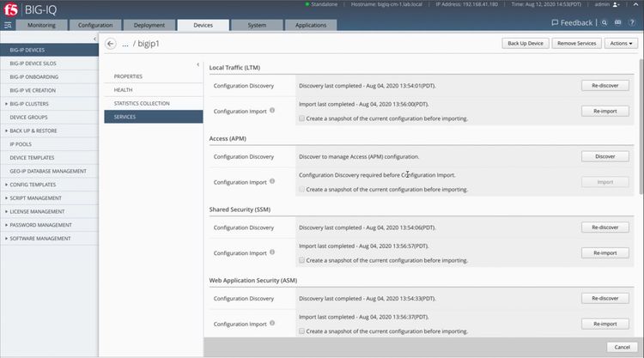The image size is (644, 358).
Task: Click the back arrow next to bigip1
Action: (111, 44)
